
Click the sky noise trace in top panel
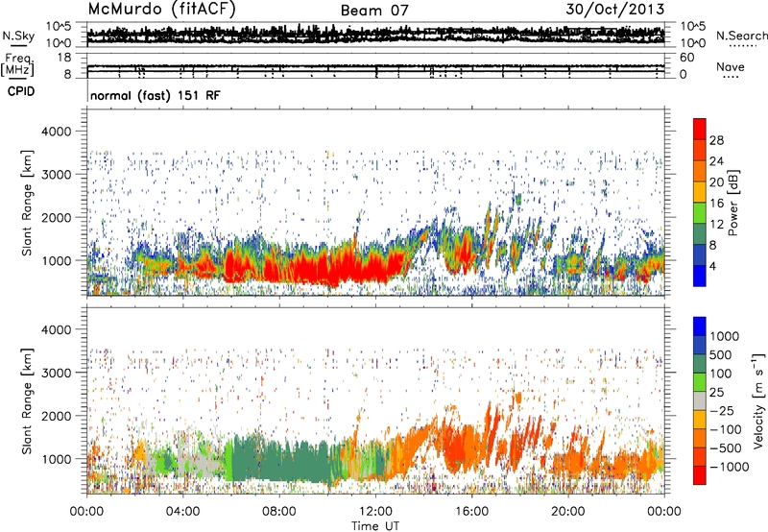point(375,35)
